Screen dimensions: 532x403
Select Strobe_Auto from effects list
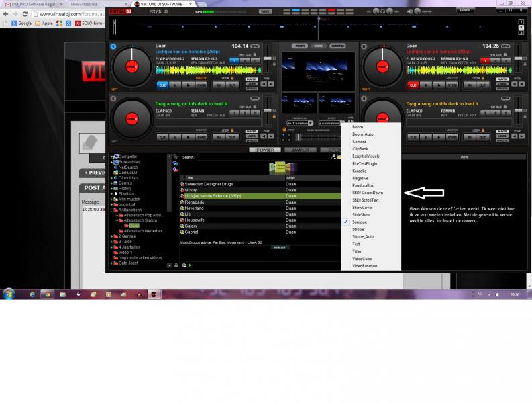pos(363,236)
